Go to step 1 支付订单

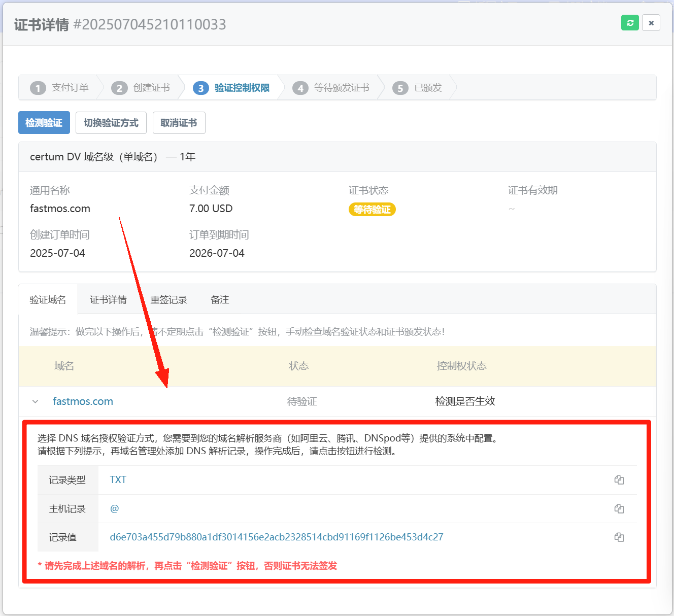coord(60,88)
